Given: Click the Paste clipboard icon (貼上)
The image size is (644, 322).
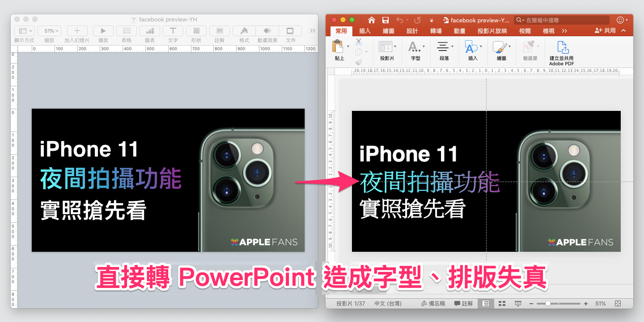Looking at the screenshot, I should 338,47.
